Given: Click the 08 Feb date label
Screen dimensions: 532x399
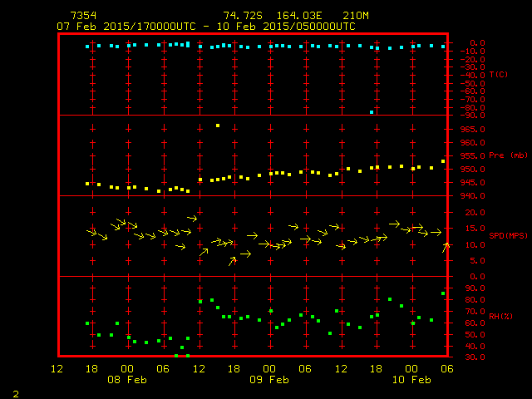Looking at the screenshot, I should coord(127,379).
